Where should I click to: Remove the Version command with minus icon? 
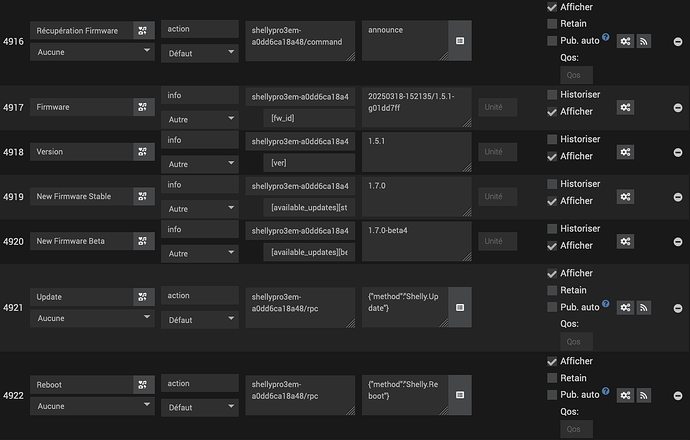click(x=678, y=152)
